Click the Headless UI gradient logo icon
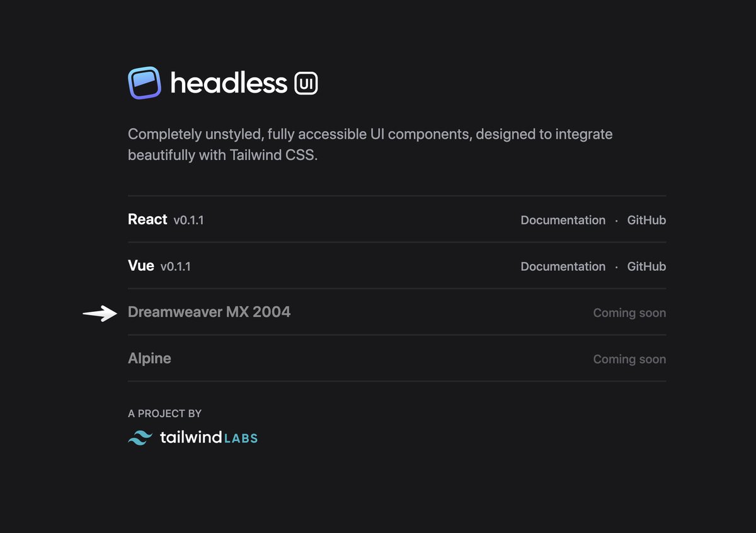 [144, 83]
